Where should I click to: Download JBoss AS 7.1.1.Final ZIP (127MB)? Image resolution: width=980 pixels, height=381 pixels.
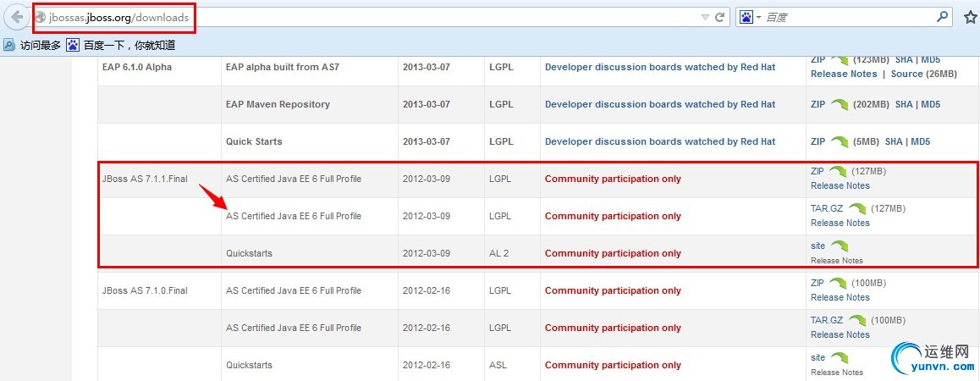(x=818, y=171)
